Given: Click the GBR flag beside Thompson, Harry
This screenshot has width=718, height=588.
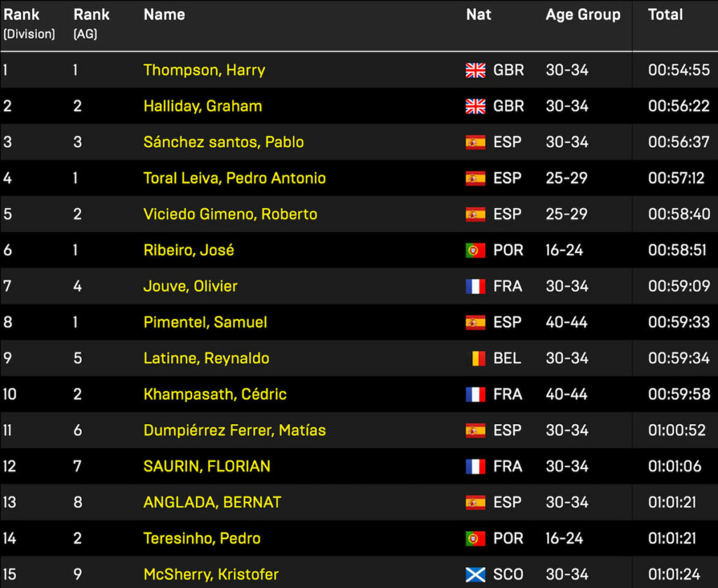Looking at the screenshot, I should (x=475, y=70).
